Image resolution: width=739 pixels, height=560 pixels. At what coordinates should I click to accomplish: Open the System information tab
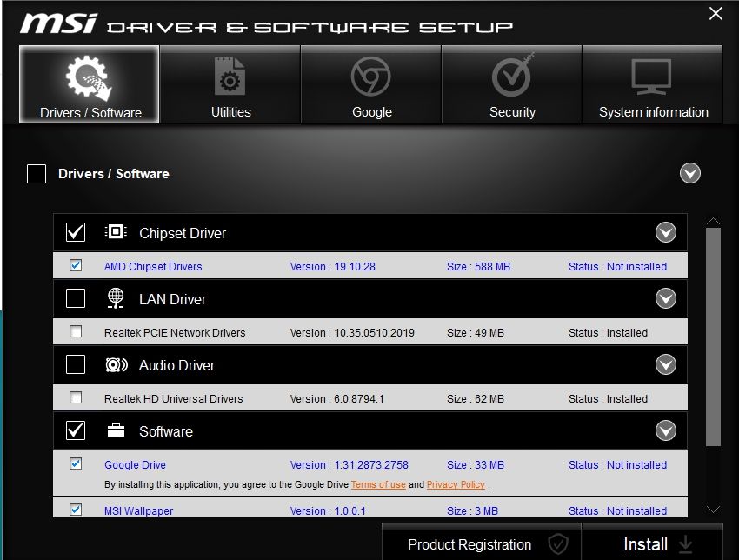point(653,84)
